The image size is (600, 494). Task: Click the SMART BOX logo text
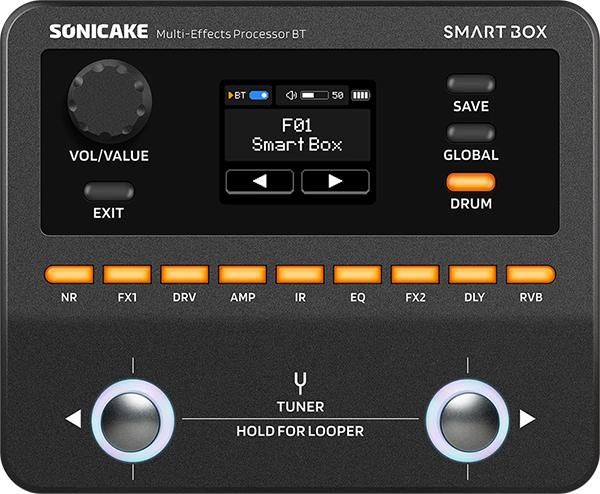coord(495,32)
